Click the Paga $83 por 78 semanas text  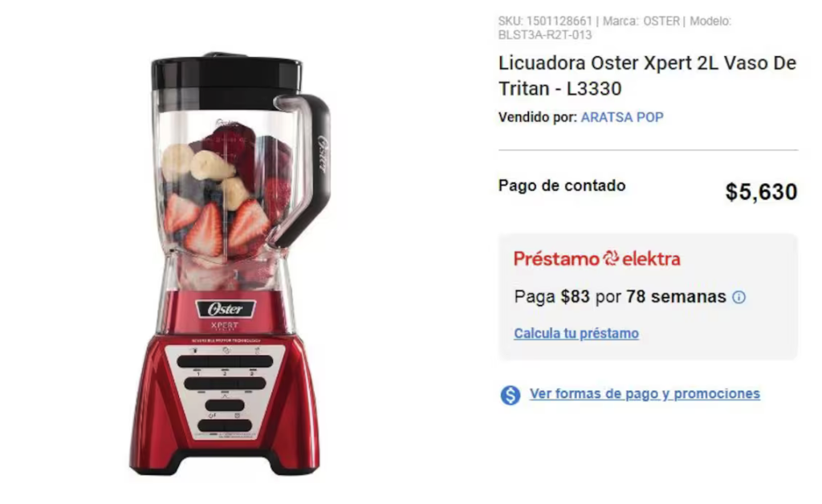click(x=620, y=297)
